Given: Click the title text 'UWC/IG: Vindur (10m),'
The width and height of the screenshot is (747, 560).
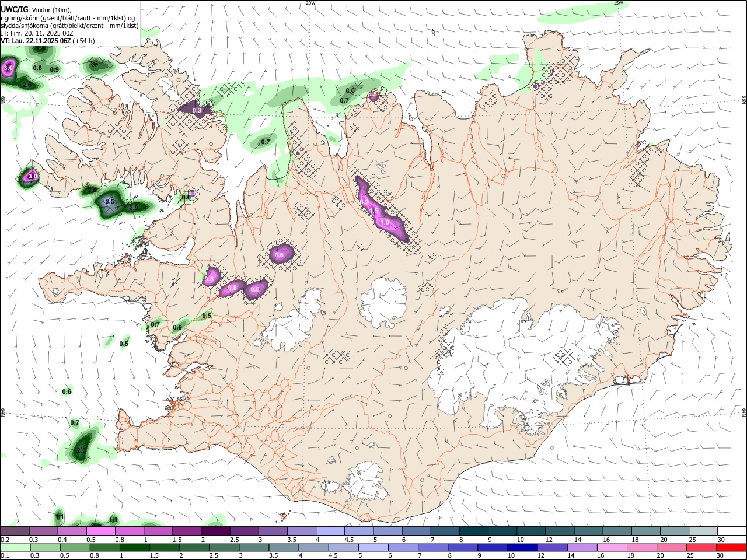Looking at the screenshot, I should pyautogui.click(x=37, y=9).
